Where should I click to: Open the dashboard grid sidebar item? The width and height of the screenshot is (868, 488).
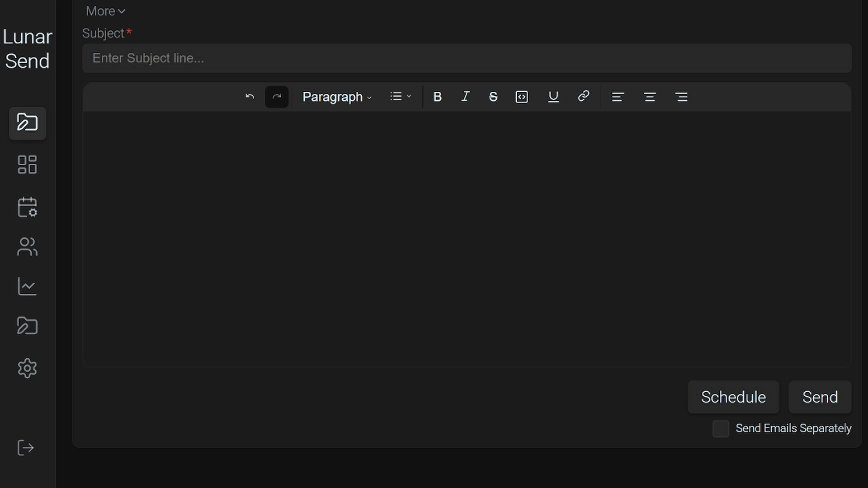click(27, 164)
